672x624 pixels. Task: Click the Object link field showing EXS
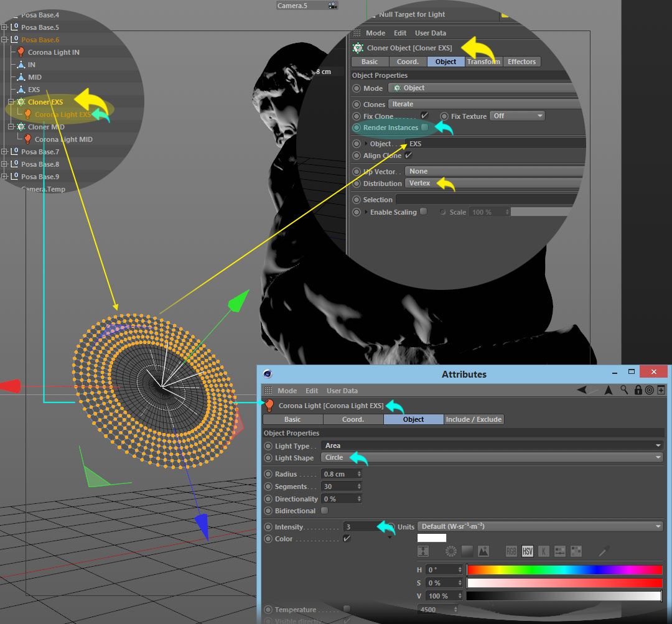[x=495, y=144]
